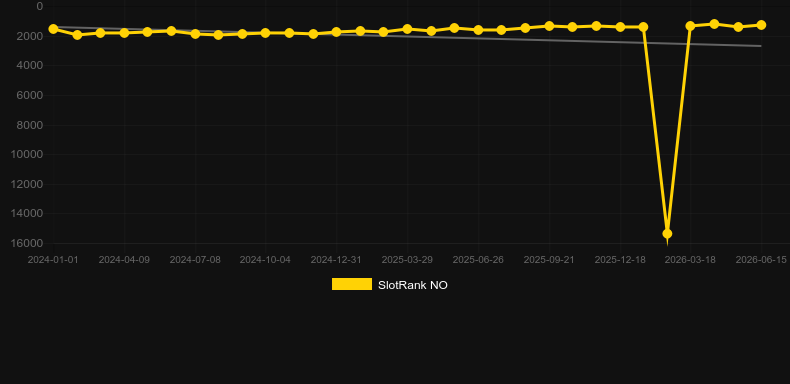Click the y-axis label 8000
The height and width of the screenshot is (384, 790).
[30, 125]
